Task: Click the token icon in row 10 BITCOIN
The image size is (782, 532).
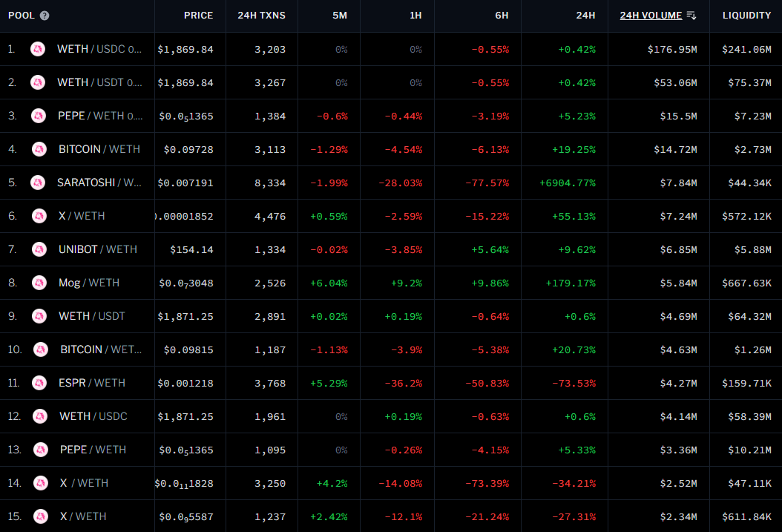Action: click(x=41, y=349)
